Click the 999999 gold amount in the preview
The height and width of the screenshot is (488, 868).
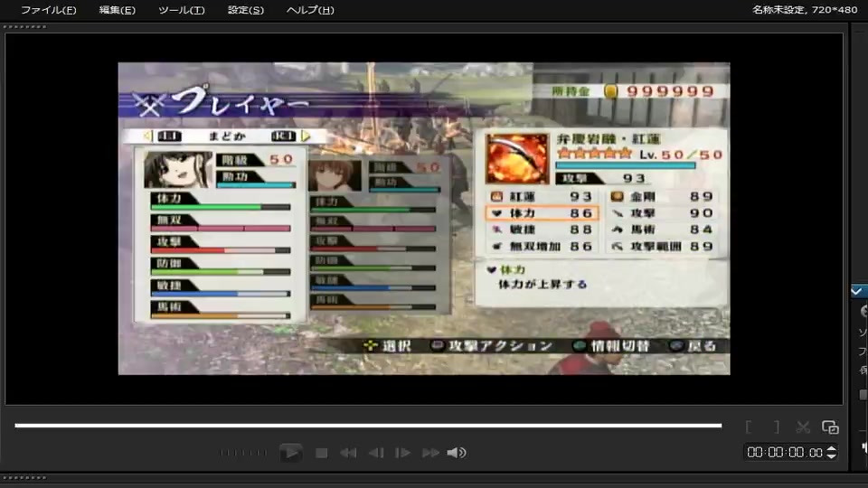pyautogui.click(x=670, y=91)
